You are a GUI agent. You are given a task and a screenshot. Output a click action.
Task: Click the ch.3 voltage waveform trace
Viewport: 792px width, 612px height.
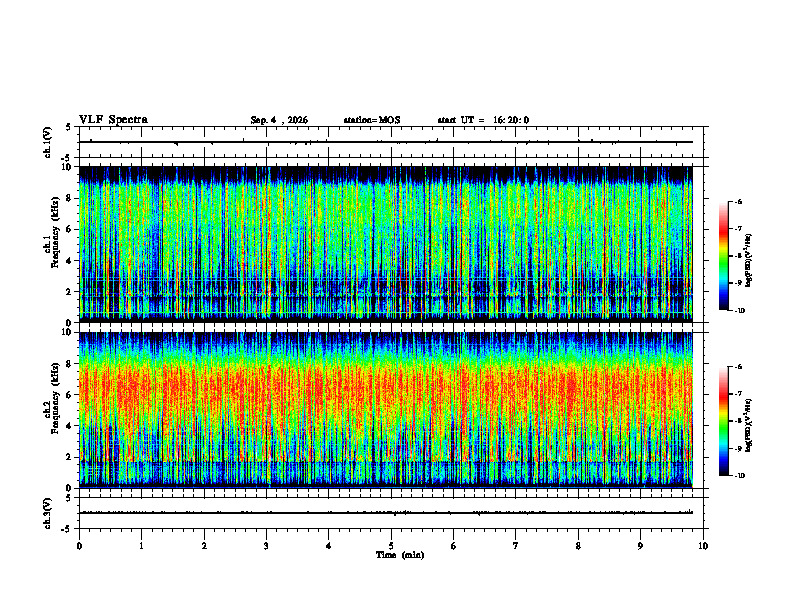tap(386, 513)
